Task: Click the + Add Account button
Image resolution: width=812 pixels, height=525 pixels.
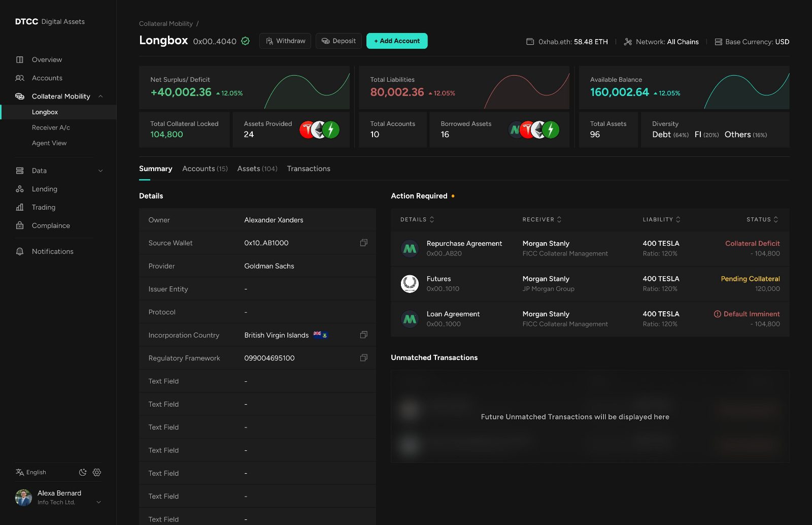Action: click(x=397, y=41)
